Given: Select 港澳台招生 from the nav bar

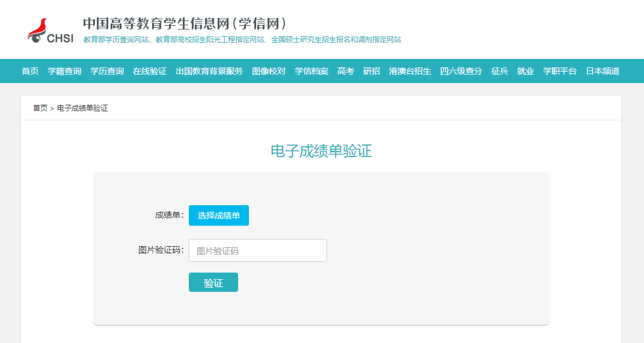Looking at the screenshot, I should click(410, 71).
